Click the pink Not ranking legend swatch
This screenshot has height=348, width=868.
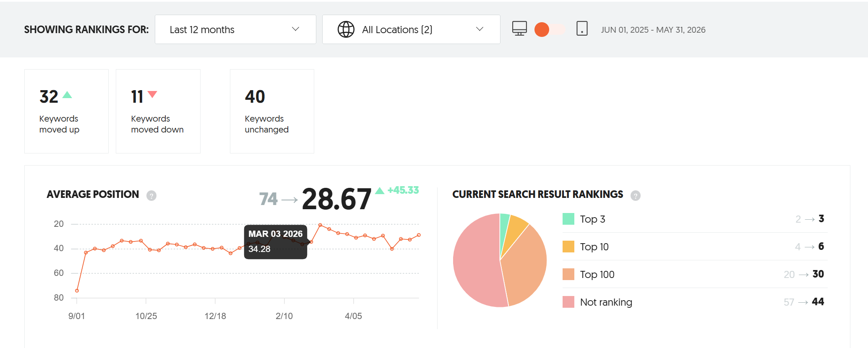pyautogui.click(x=568, y=302)
